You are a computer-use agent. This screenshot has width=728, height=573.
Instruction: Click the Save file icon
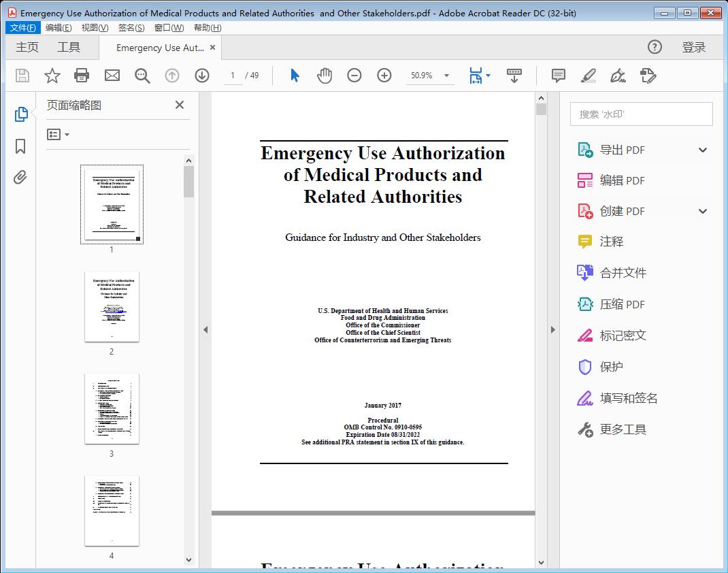click(x=21, y=76)
